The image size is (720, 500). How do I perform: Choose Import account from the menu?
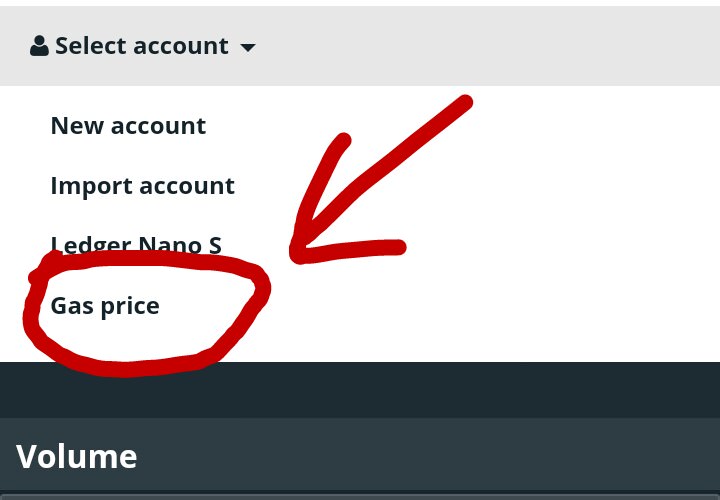click(x=142, y=186)
